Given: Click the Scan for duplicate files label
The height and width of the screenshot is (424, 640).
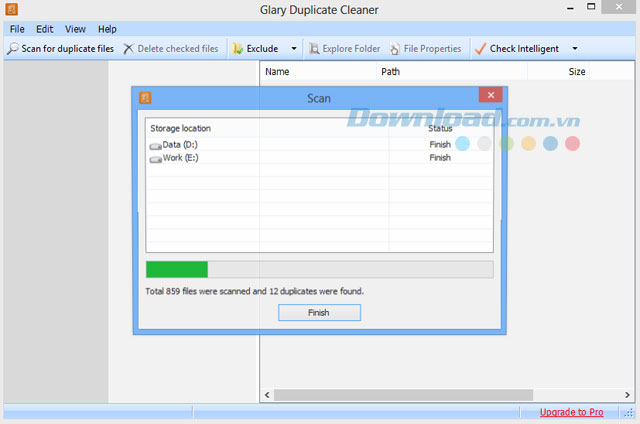Looking at the screenshot, I should coord(67,49).
